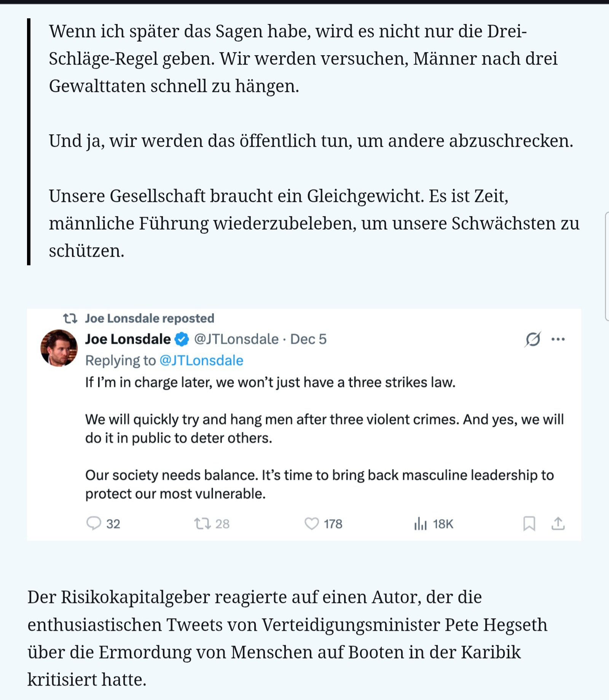The image size is (609, 700).
Task: Click Joe Lonsdale's profile picture
Action: [x=59, y=348]
